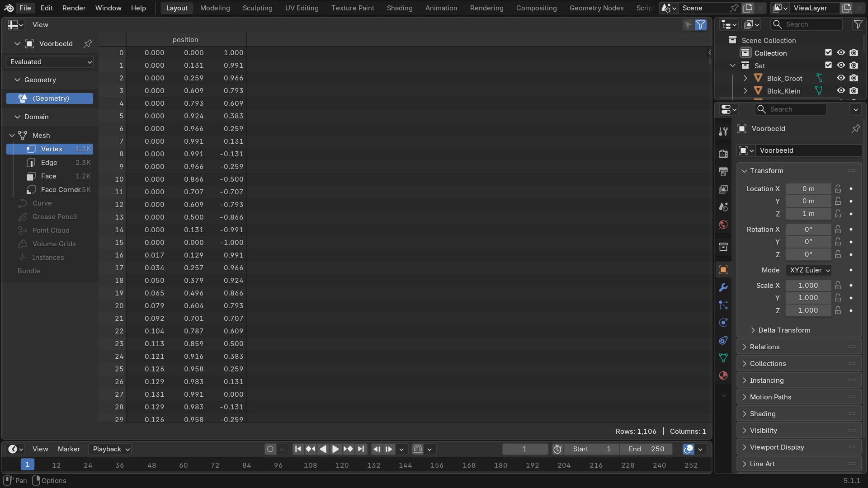Select the Face domain row
Image resolution: width=868 pixels, height=488 pixels.
click(50, 176)
